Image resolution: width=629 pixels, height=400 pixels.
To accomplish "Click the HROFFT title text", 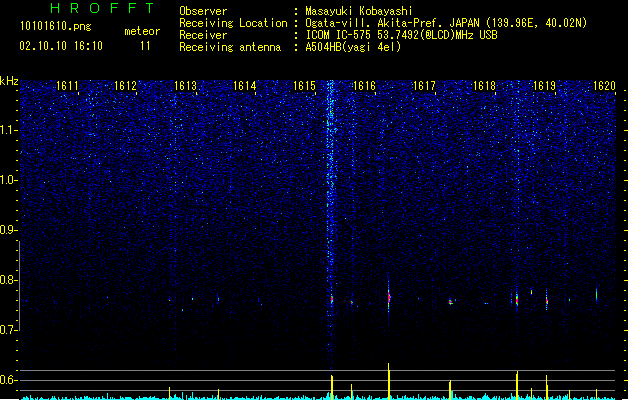I will [x=102, y=8].
